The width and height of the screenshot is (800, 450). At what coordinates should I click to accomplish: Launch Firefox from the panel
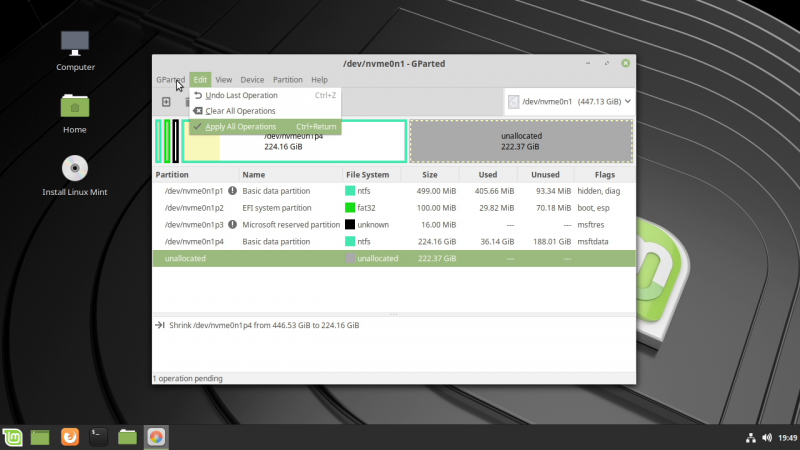tap(70, 437)
